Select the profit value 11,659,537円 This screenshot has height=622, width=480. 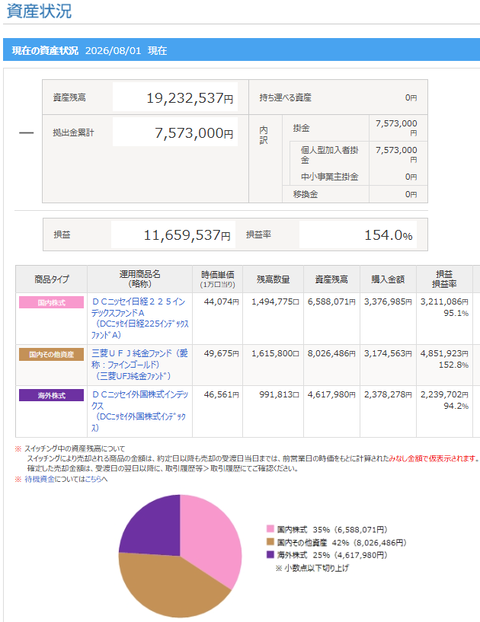click(x=187, y=235)
